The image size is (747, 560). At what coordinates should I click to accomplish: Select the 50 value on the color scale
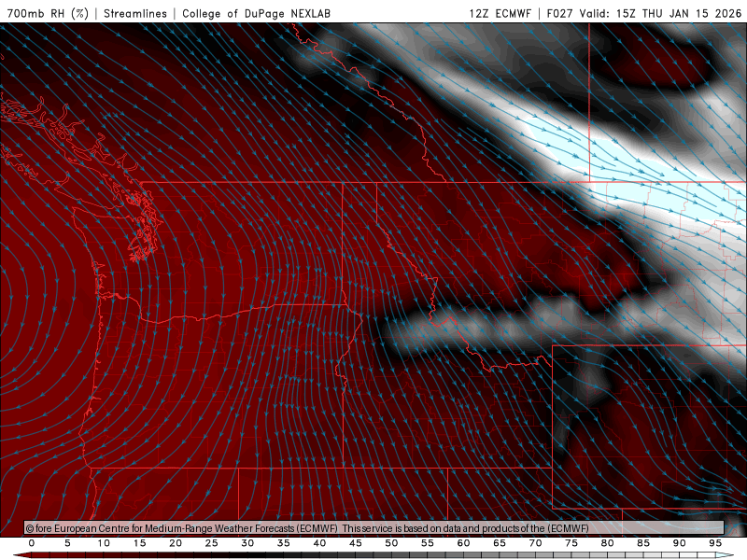click(391, 543)
